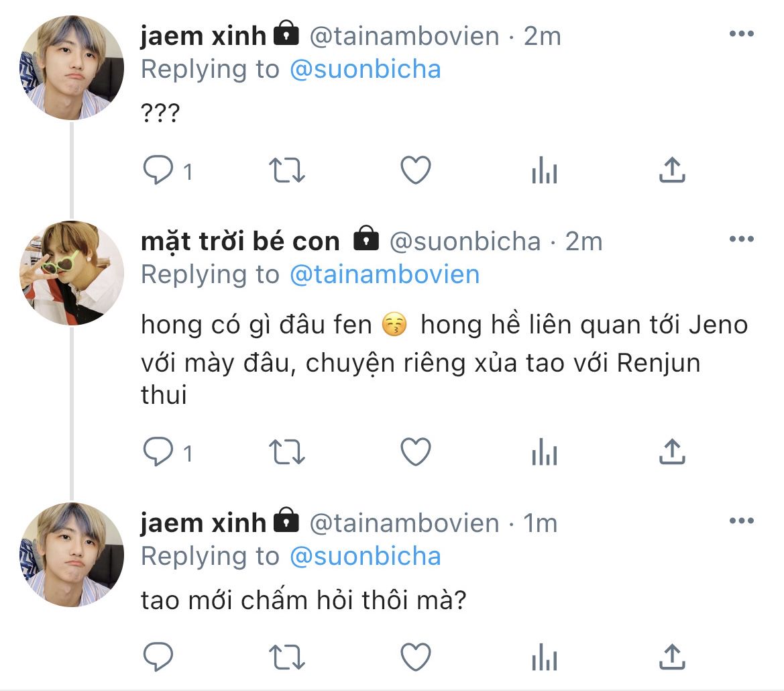
Task: Retweet the "tao mới chấm hỏi thôi mà?" tweet
Action: coord(287,655)
